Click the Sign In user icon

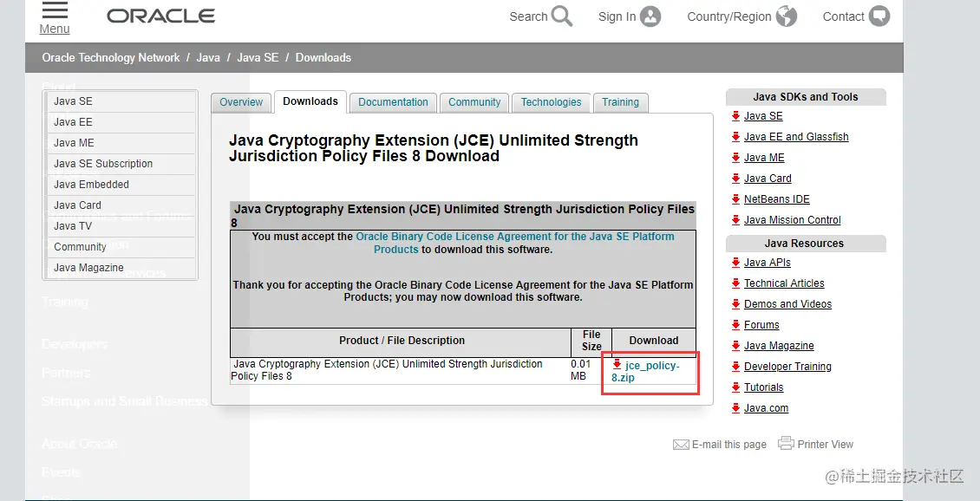(x=650, y=16)
